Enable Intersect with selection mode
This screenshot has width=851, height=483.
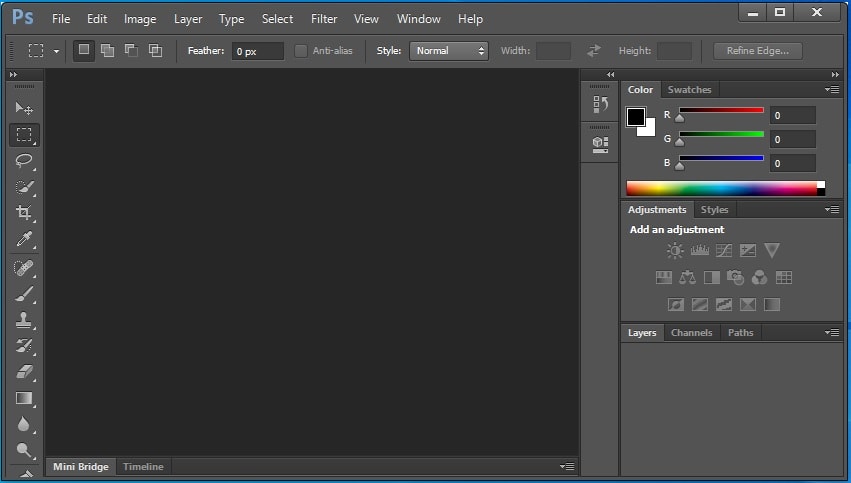pos(155,50)
